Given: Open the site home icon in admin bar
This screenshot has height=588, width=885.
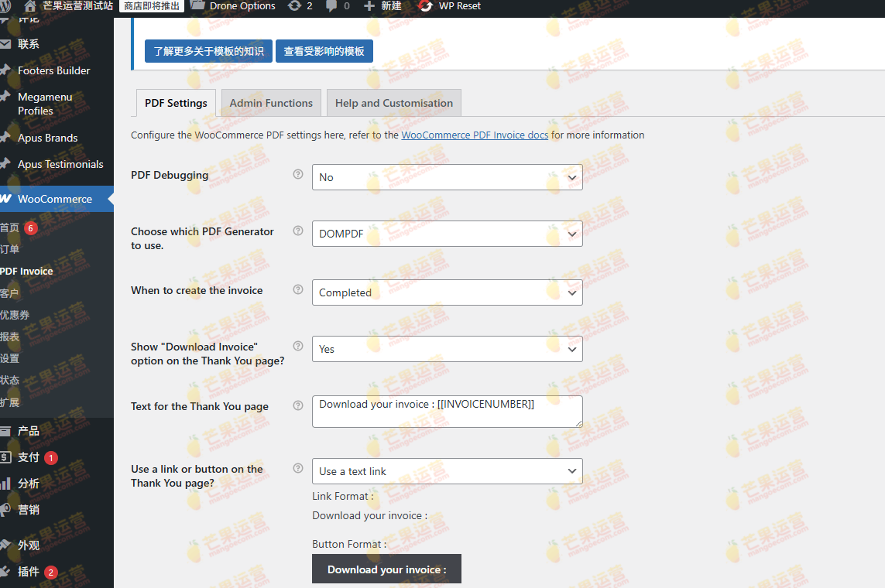Looking at the screenshot, I should coord(30,6).
